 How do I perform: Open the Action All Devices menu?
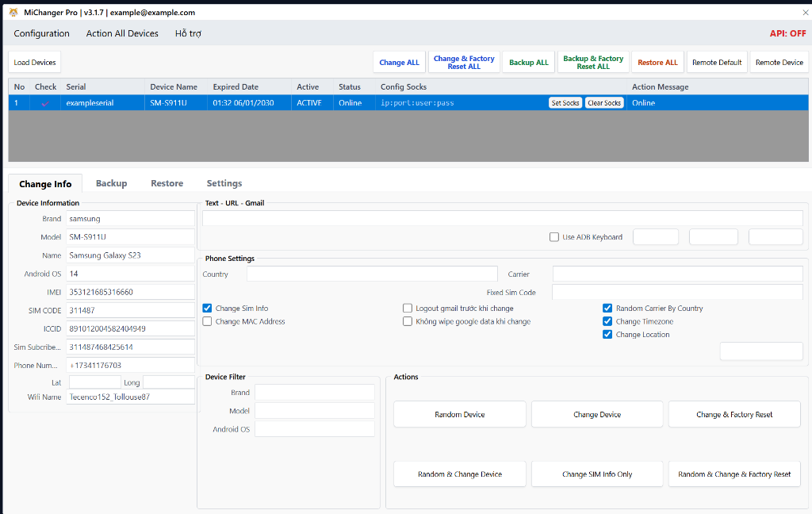pos(122,33)
